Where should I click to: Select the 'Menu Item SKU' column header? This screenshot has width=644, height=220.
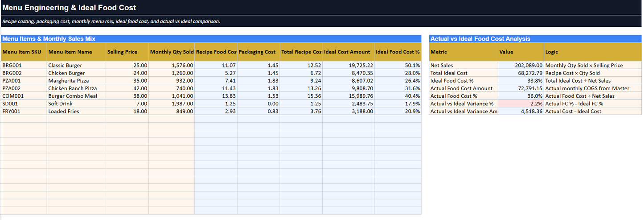point(24,52)
